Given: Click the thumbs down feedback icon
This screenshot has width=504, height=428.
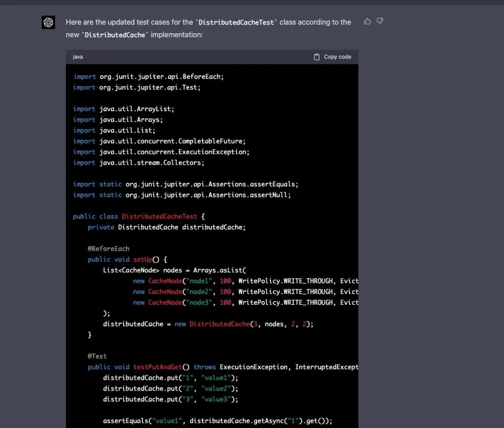Looking at the screenshot, I should (x=380, y=21).
